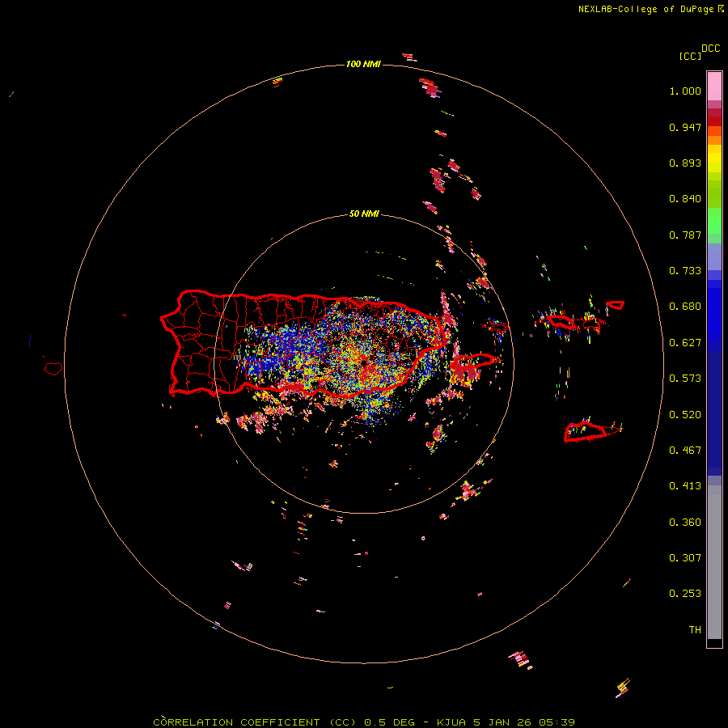Click the 100 NMI range ring label
This screenshot has width=728, height=728.
363,64
